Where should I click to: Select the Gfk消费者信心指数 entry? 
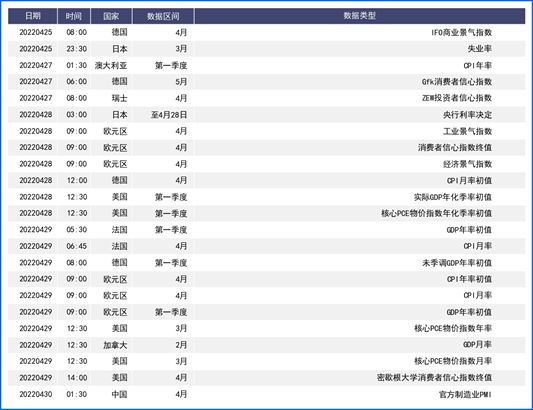coord(457,82)
